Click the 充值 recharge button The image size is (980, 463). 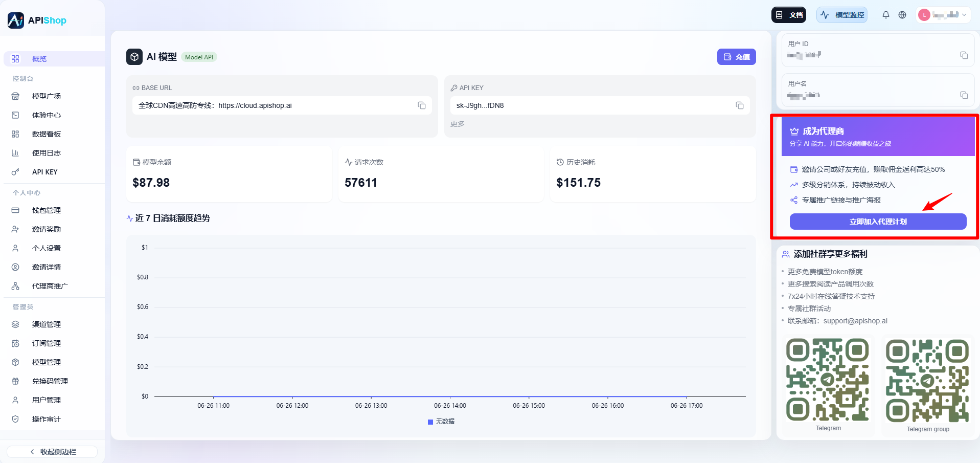click(x=737, y=57)
